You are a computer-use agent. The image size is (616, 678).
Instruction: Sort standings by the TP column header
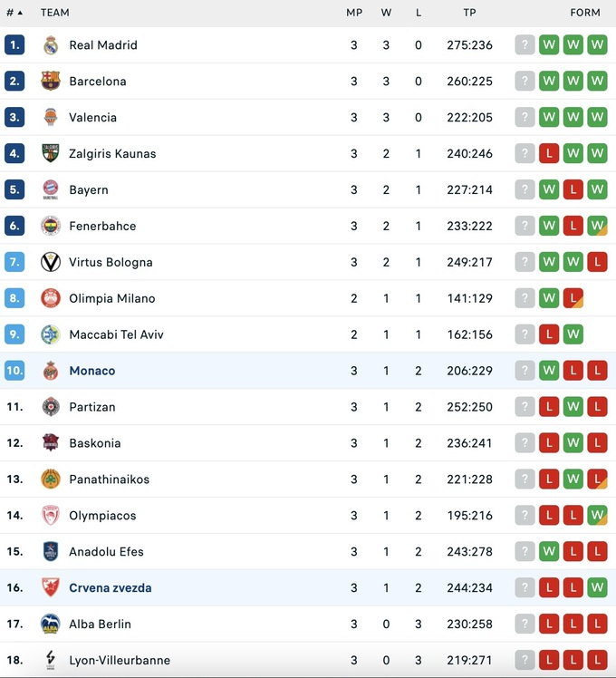469,13
